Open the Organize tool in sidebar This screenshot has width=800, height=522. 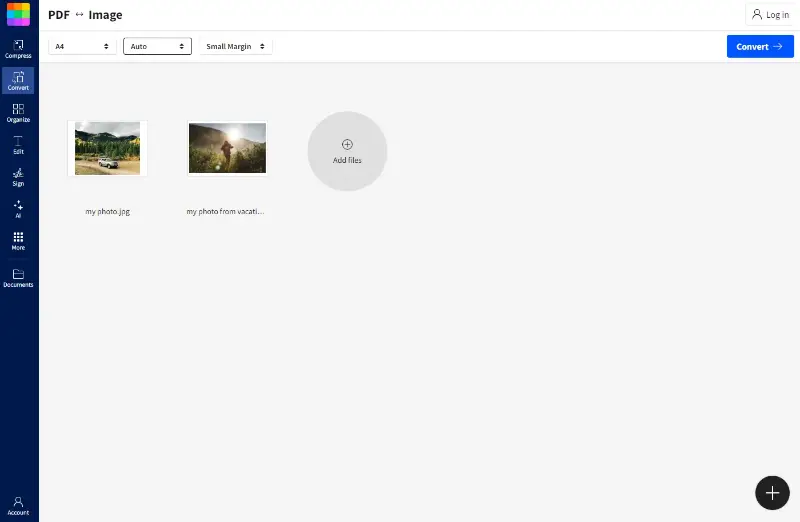[18, 113]
